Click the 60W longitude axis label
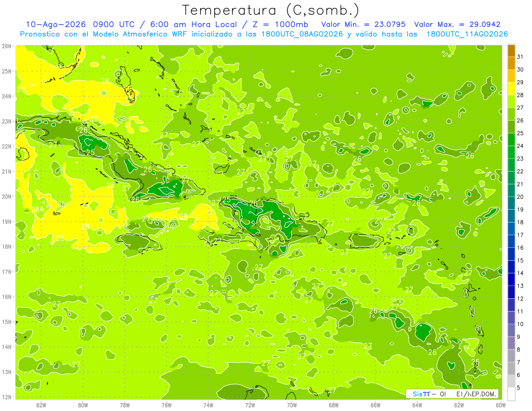This screenshot has width=532, height=411. [x=501, y=405]
